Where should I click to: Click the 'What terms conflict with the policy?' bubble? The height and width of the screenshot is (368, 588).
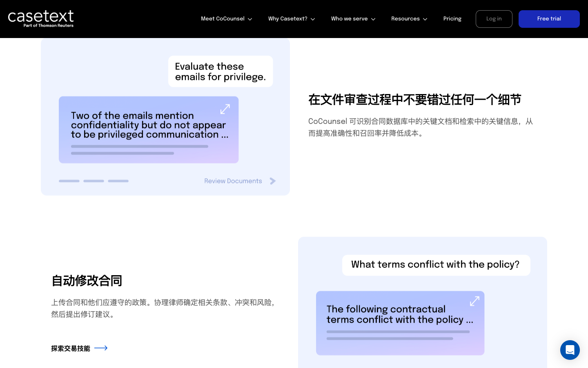436,265
